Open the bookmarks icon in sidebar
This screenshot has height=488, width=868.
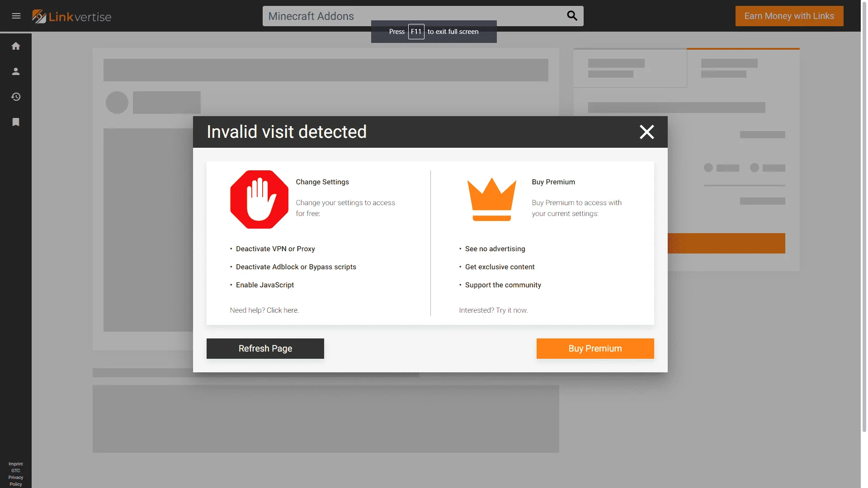pos(16,122)
